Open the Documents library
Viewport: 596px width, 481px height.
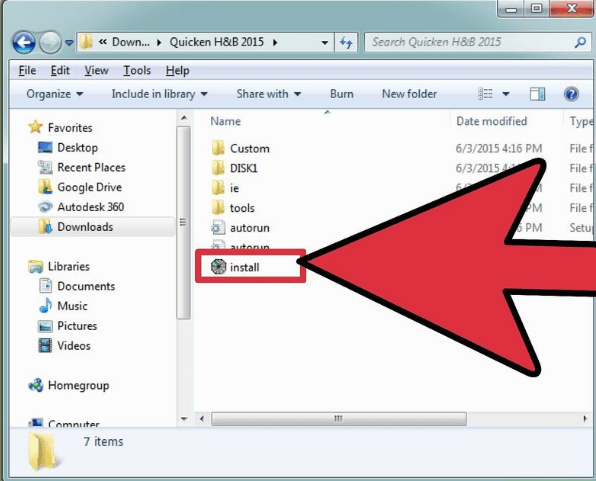point(86,286)
